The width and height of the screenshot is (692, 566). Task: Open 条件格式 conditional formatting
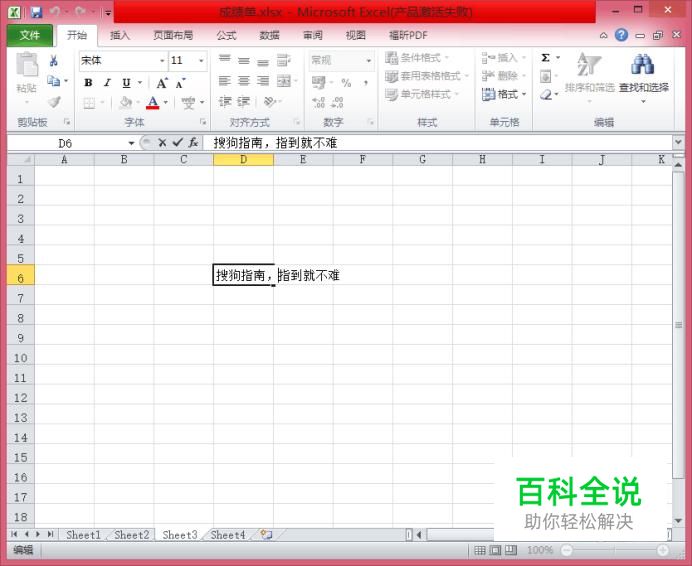[417, 58]
